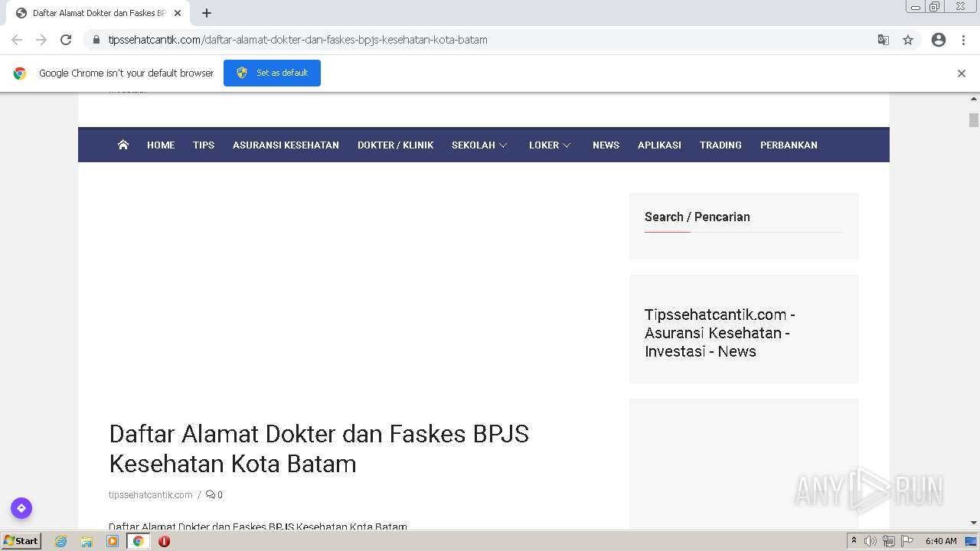Open the PERBANKAN menu item

click(789, 145)
